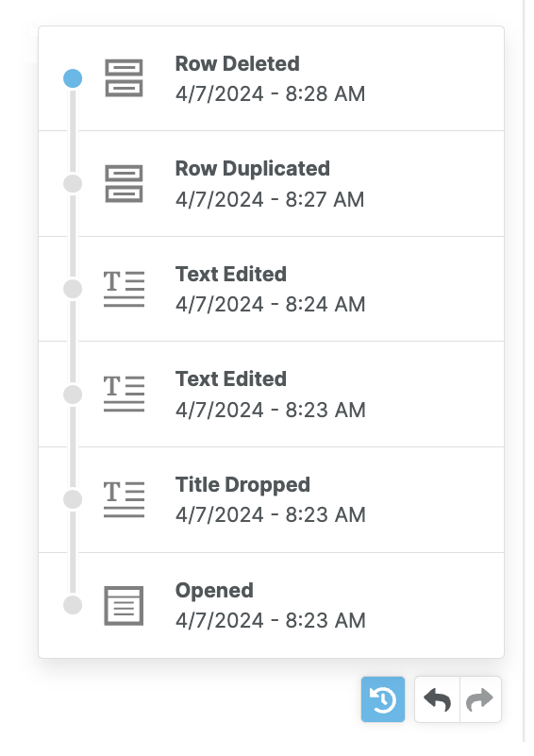This screenshot has width=534, height=756.
Task: Jump to Text Edited at 8:24 AM
Action: (272, 289)
